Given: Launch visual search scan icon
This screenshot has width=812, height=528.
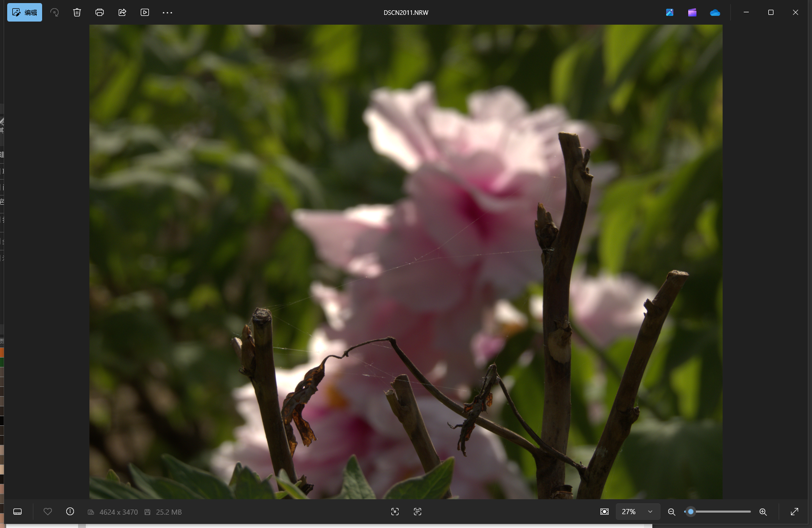Looking at the screenshot, I should coord(395,512).
